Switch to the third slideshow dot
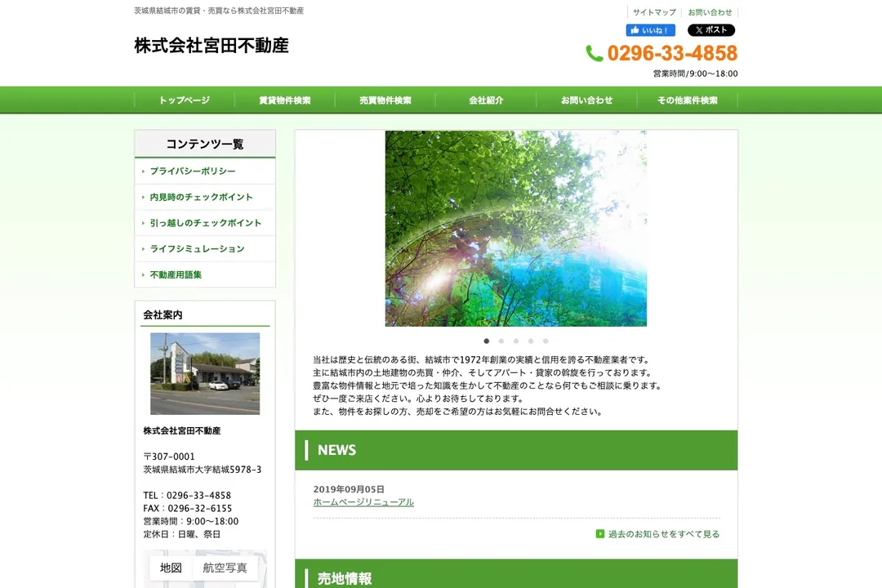The height and width of the screenshot is (588, 882). pos(516,341)
